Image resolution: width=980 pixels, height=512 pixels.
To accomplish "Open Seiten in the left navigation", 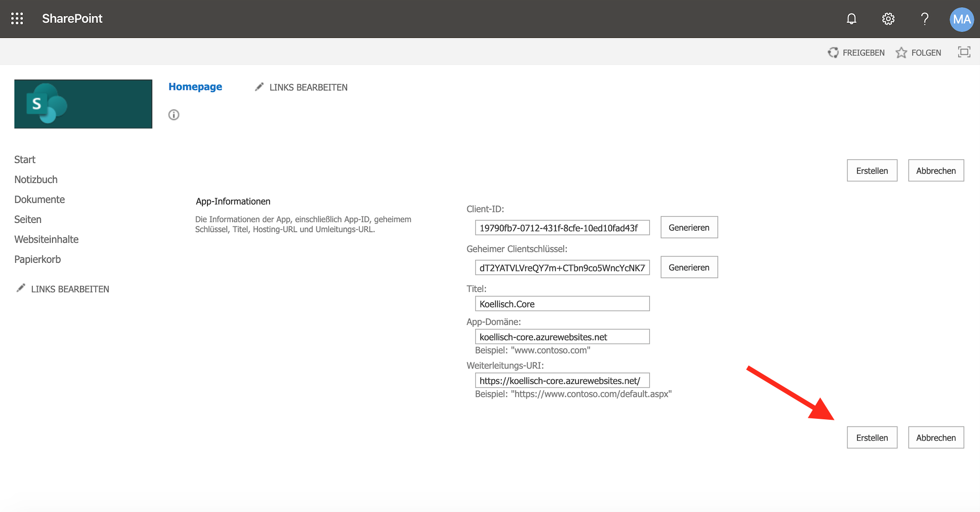I will [28, 219].
